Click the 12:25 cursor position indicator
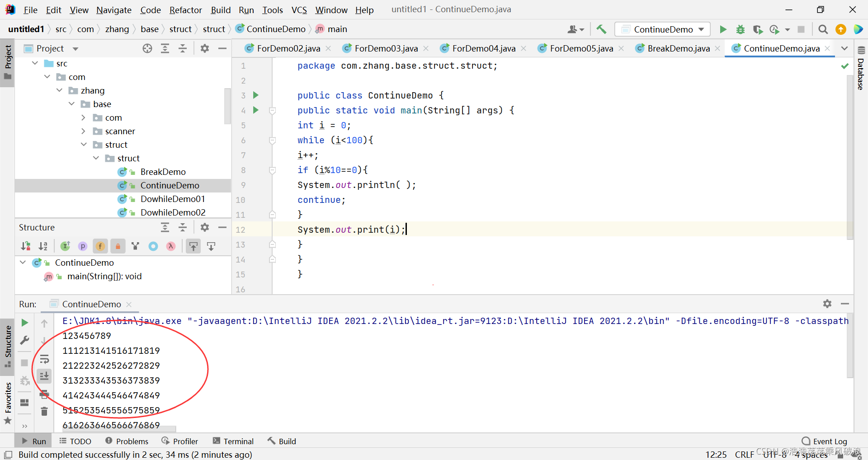This screenshot has width=868, height=460. (716, 454)
